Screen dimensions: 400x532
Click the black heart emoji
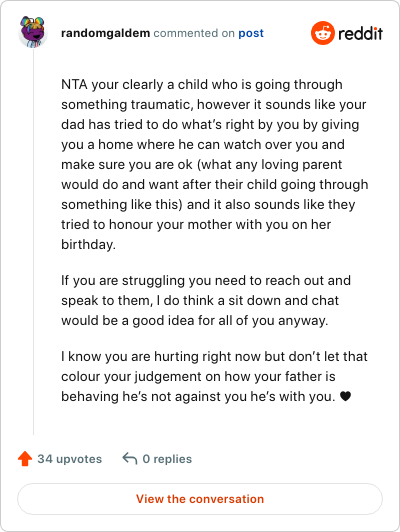click(345, 396)
